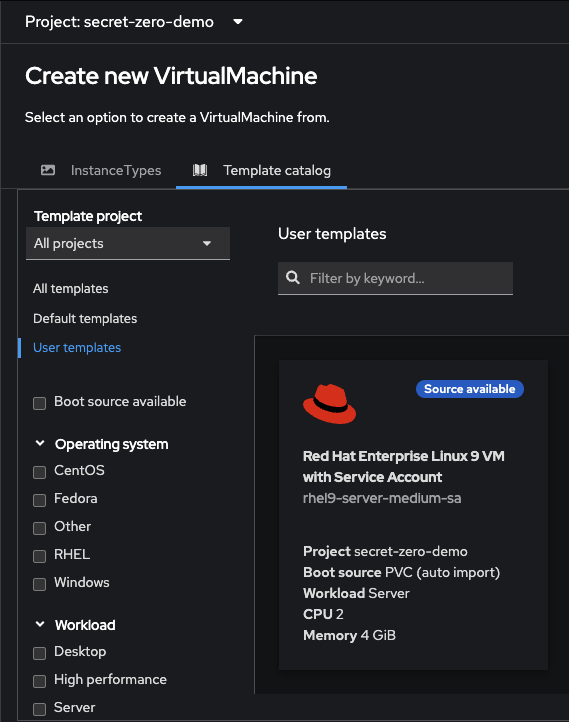This screenshot has width=569, height=722.
Task: Click the Red Hat logo on template card
Action: [329, 404]
